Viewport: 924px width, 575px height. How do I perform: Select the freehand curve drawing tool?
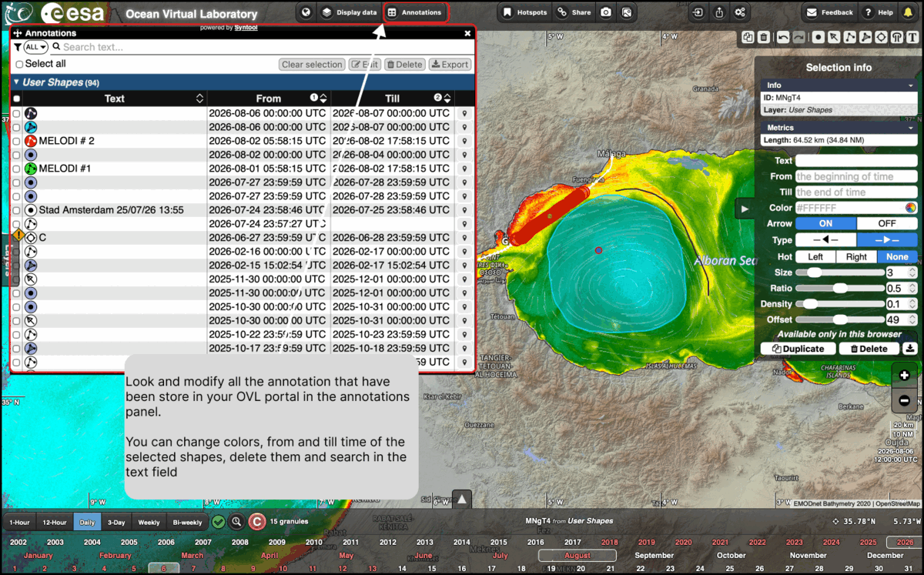(897, 37)
